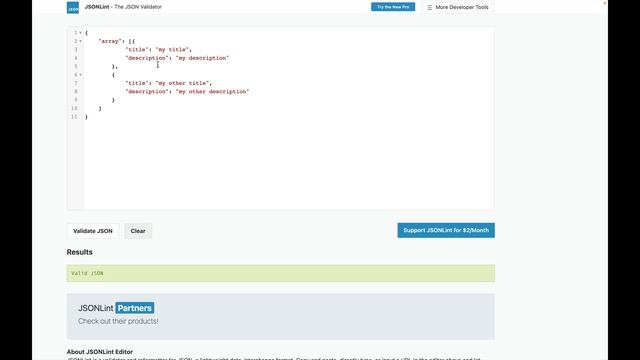Viewport: 640px width, 360px height.
Task: Click the "my title" string on line 3
Action: point(172,49)
